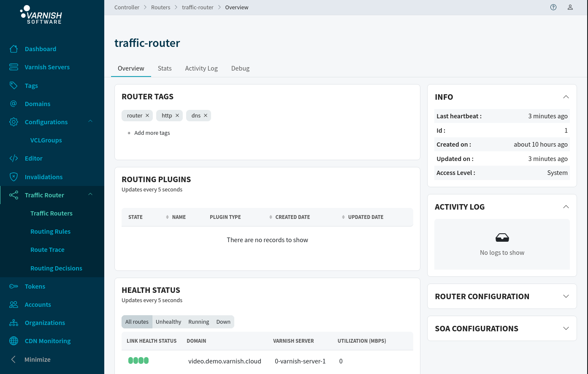Click the Tokens key icon
588x374 pixels.
[14, 287]
